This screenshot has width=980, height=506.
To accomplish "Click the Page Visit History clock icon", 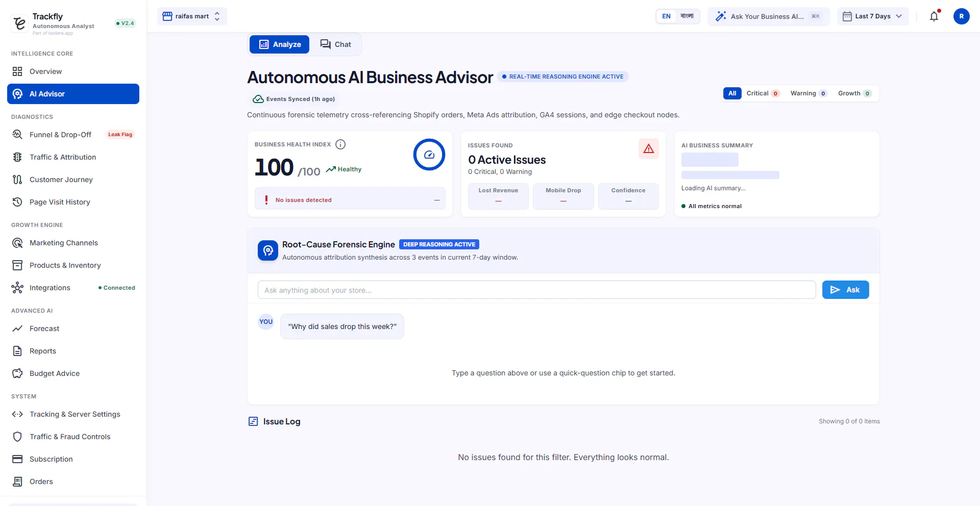I will click(x=17, y=202).
